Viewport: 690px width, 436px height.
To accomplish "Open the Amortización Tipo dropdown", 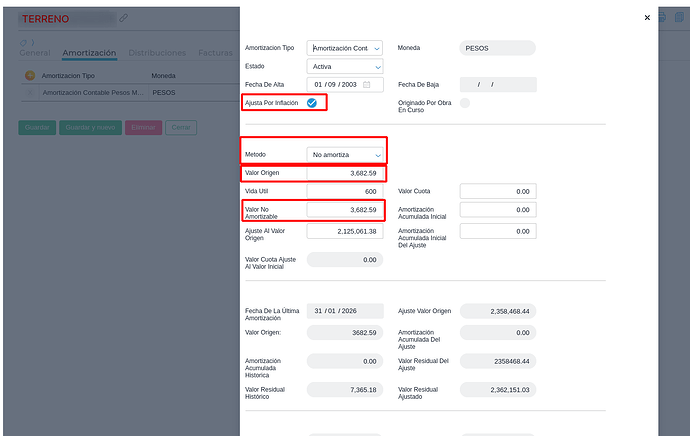I will coord(344,48).
